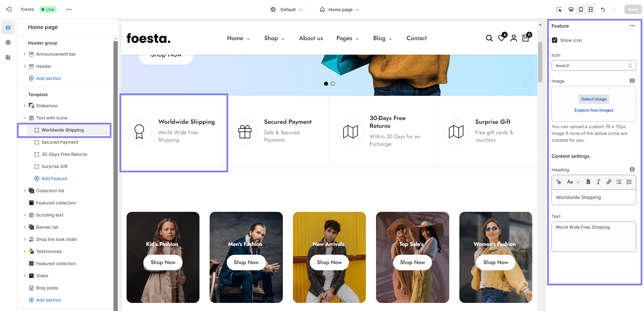Open theme settings gear icon
This screenshot has width=644, height=311.
(8, 43)
